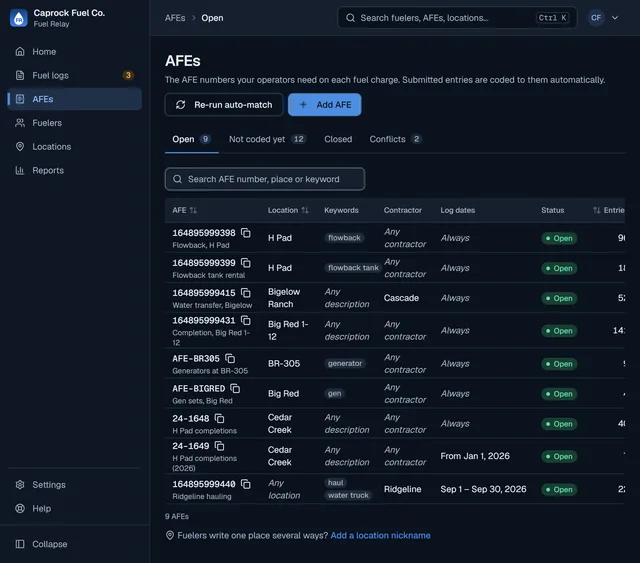Switch to the Open tab

(x=191, y=139)
